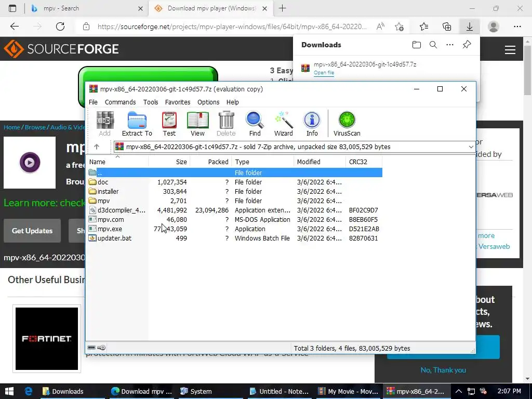Sort by the CRC32 column header
The height and width of the screenshot is (399, 532).
coord(364,162)
